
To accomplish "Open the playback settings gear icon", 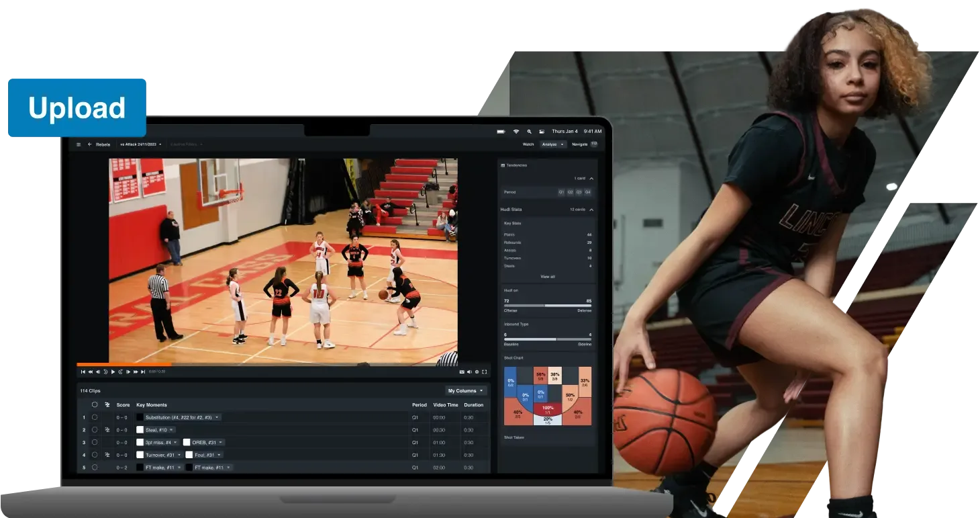I will pyautogui.click(x=477, y=372).
